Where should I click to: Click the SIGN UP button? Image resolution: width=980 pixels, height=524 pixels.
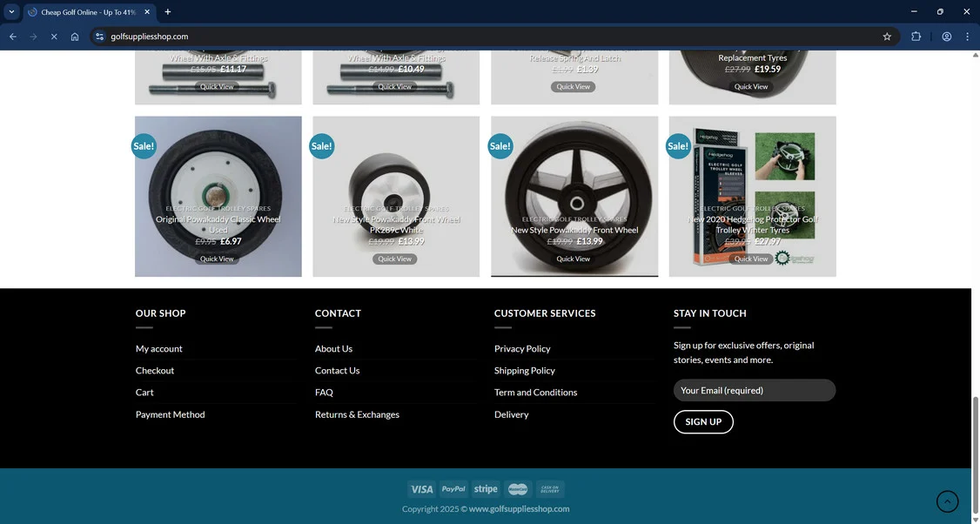tap(703, 422)
